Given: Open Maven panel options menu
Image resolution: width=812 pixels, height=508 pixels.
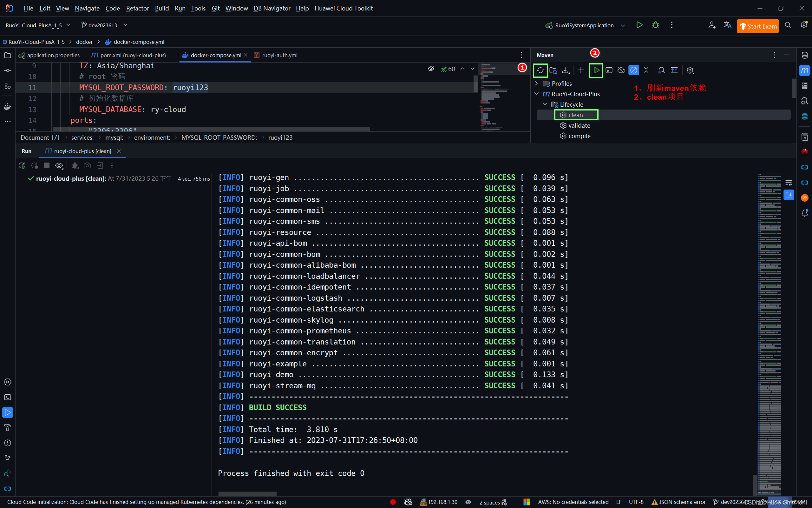Looking at the screenshot, I should coord(774,55).
